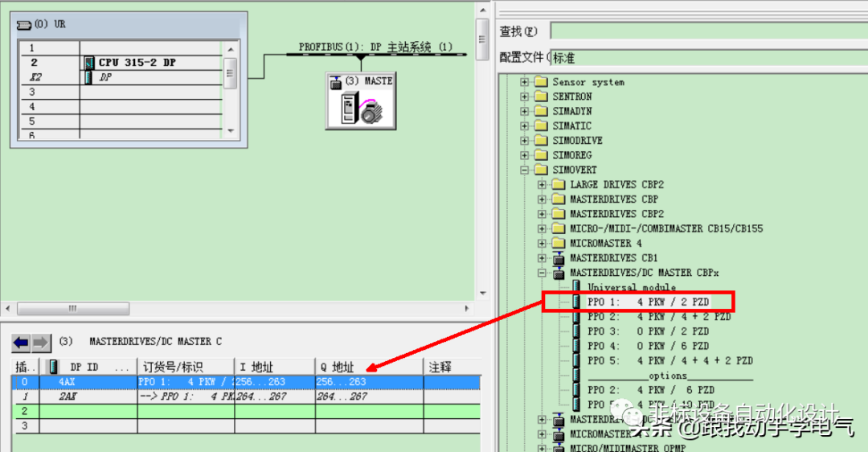Click the I 地址 column header
Viewport: 868px width, 452px height.
275,367
